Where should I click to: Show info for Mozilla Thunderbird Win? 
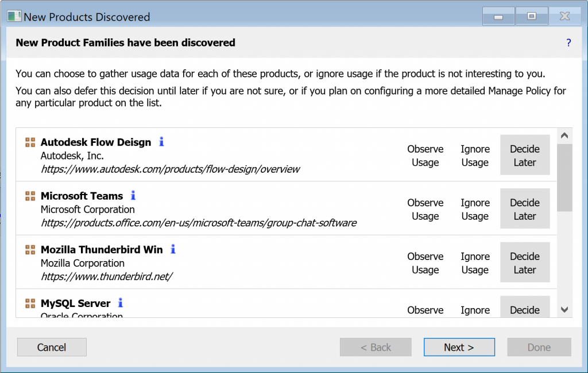coord(173,249)
